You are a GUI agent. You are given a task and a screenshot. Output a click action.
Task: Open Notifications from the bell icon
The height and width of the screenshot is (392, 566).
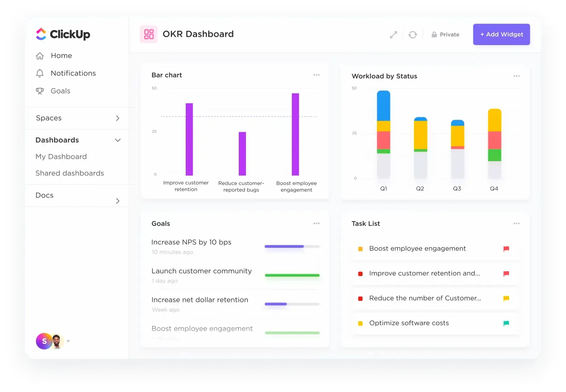[40, 73]
